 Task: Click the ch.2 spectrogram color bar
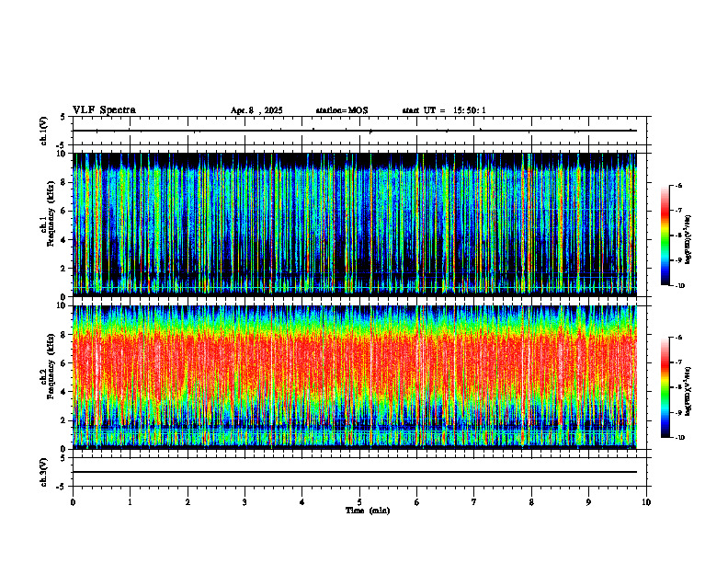(665, 387)
